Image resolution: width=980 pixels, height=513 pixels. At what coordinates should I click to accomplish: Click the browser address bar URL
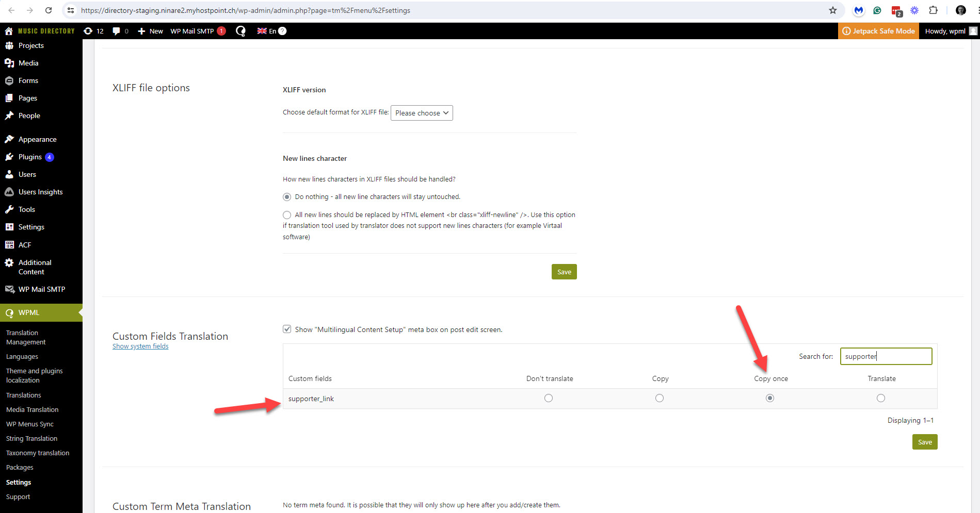[x=246, y=10]
